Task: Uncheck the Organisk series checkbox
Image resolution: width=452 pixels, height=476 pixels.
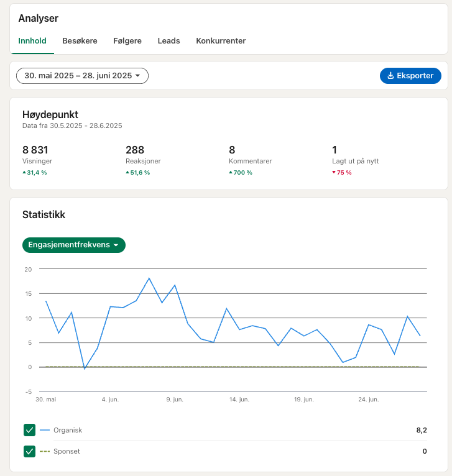Action: [x=29, y=430]
